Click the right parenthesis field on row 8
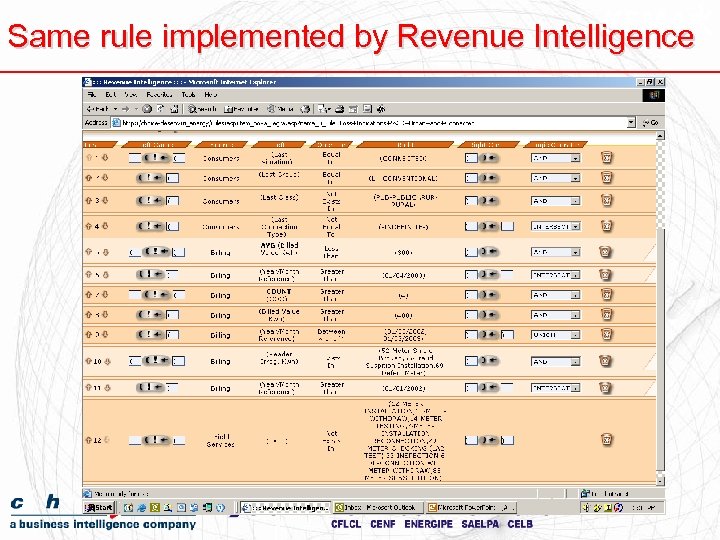Image resolution: width=720 pixels, height=540 pixels. coord(471,315)
